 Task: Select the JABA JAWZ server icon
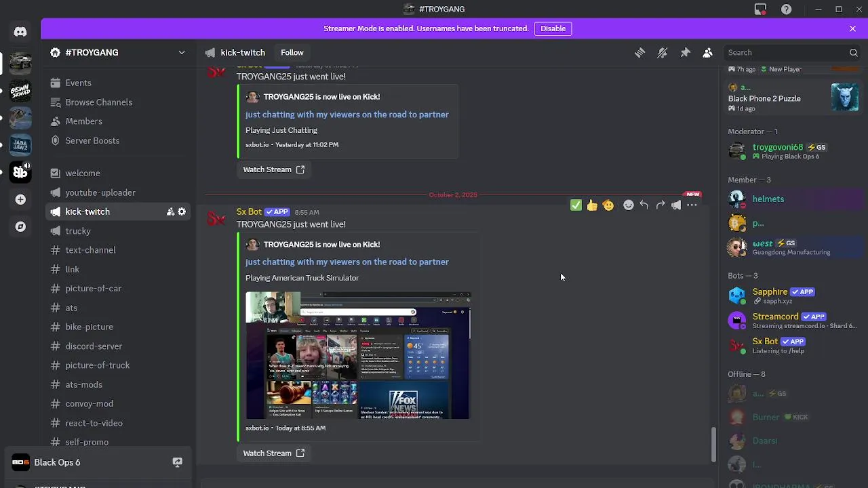click(20, 144)
